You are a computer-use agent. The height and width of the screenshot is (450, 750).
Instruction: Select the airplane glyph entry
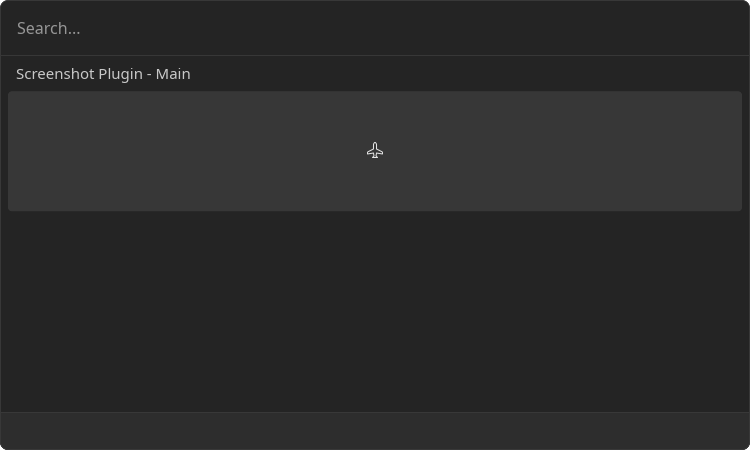(x=375, y=151)
